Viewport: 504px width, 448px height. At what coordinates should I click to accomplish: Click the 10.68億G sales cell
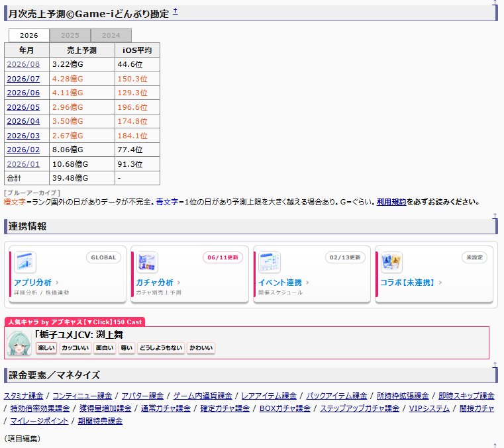[x=82, y=164]
